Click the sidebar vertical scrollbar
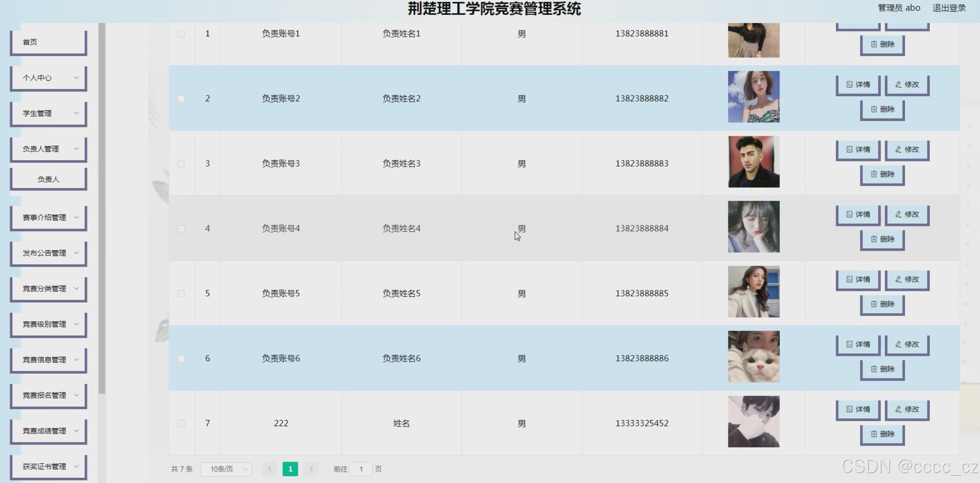This screenshot has width=980, height=483. 102,208
